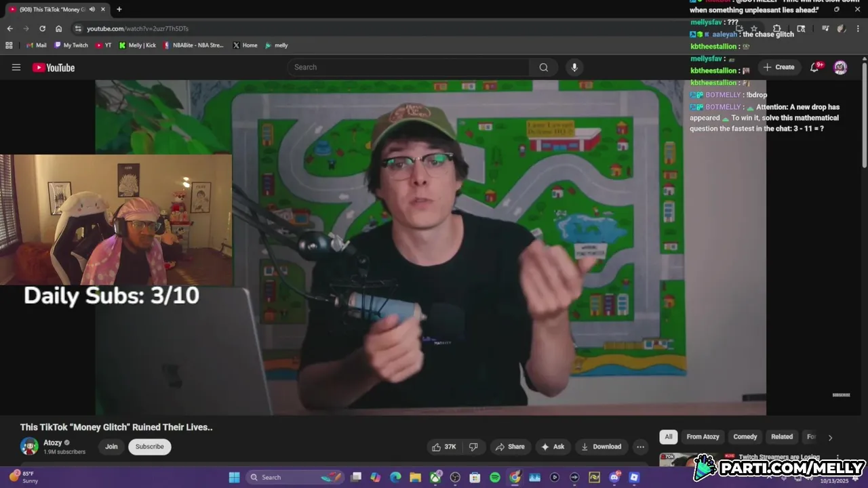Click the Windows taskbar search box
The height and width of the screenshot is (488, 868).
pyautogui.click(x=296, y=477)
